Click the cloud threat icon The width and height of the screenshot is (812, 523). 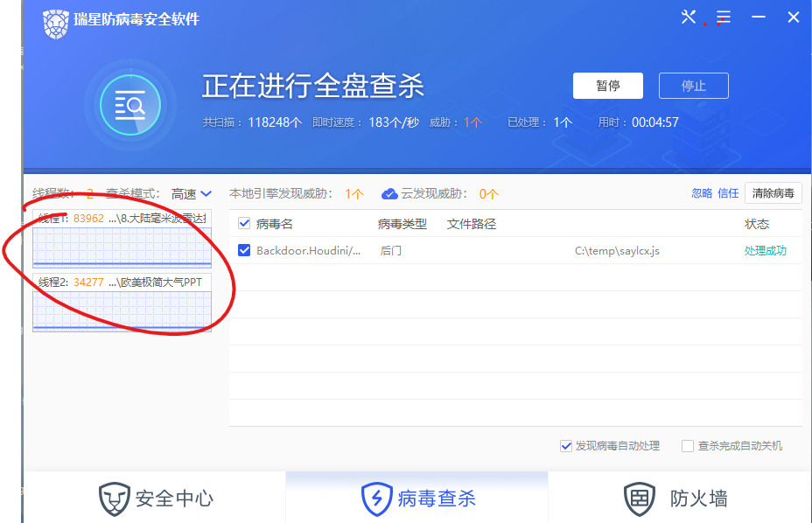(389, 194)
